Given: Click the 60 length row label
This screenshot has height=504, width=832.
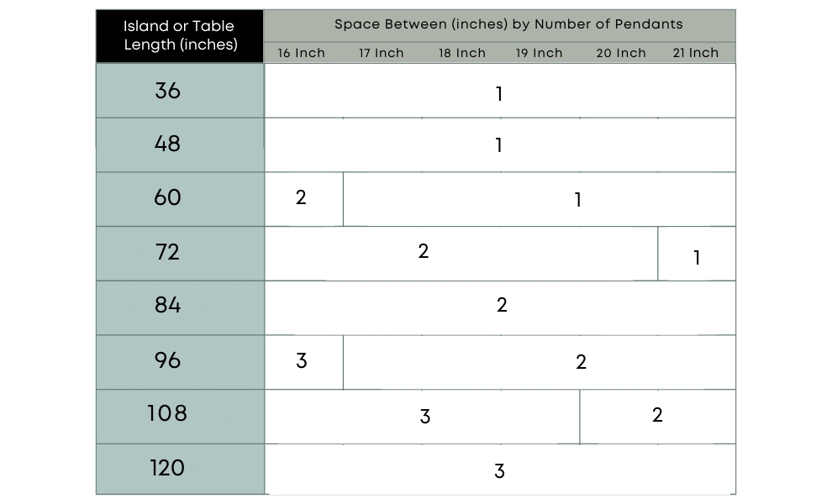Looking at the screenshot, I should tap(168, 198).
